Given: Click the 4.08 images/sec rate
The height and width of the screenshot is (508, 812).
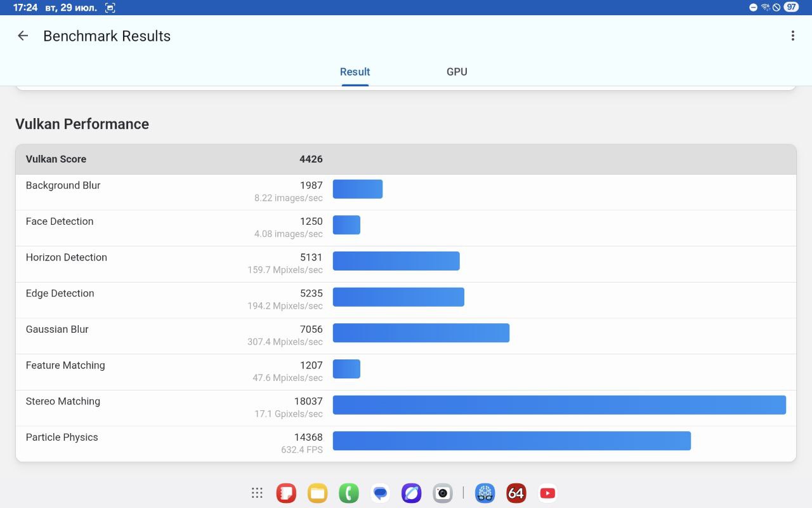Looking at the screenshot, I should point(289,234).
